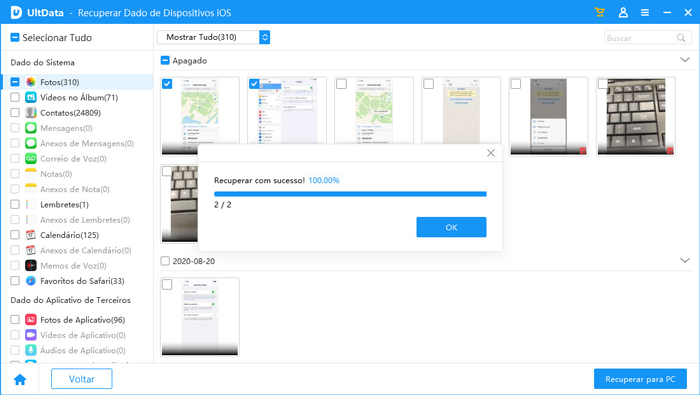700x395 pixels.
Task: Click the Dado do Sistema heading
Action: click(x=42, y=62)
